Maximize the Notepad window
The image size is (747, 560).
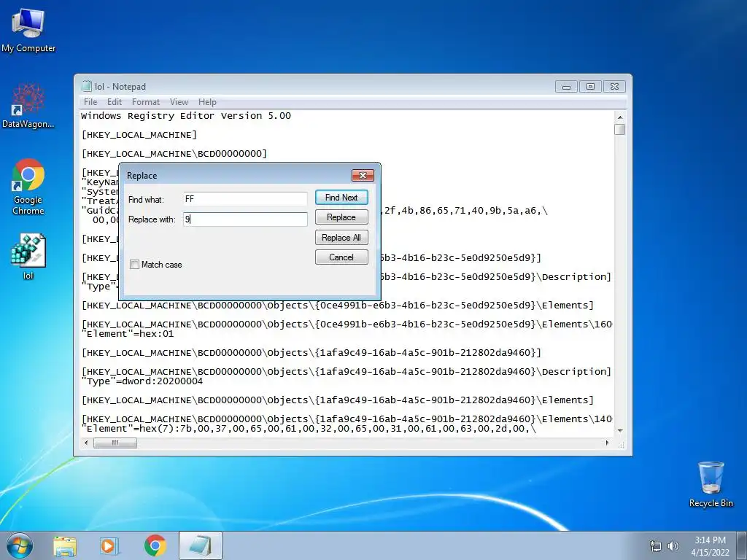click(590, 87)
